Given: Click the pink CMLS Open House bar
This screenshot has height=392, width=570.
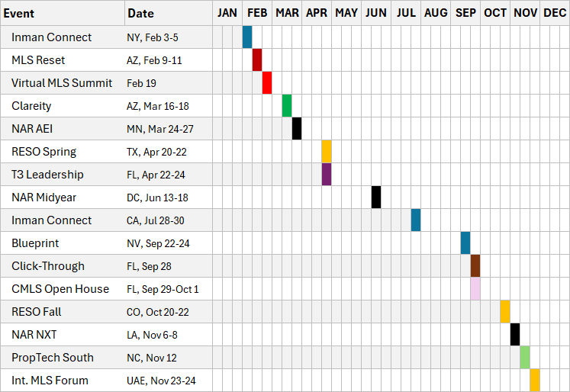Looking at the screenshot, I should point(475,289).
